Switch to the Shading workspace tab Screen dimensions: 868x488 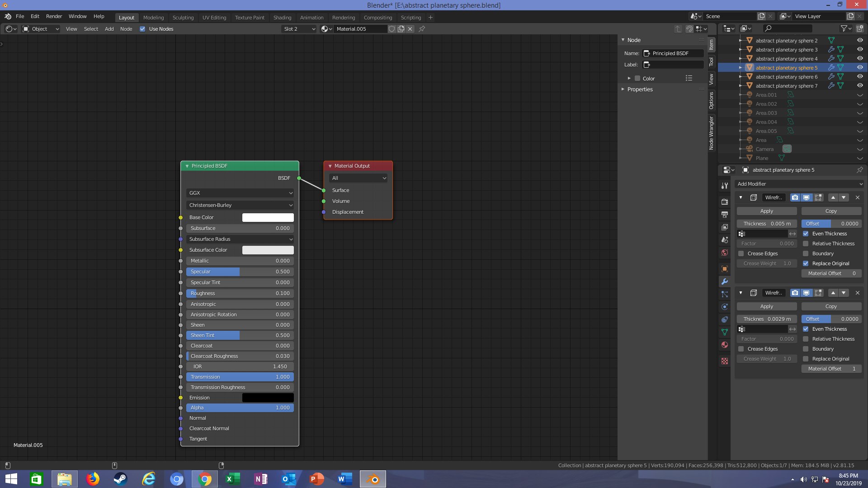tap(282, 18)
